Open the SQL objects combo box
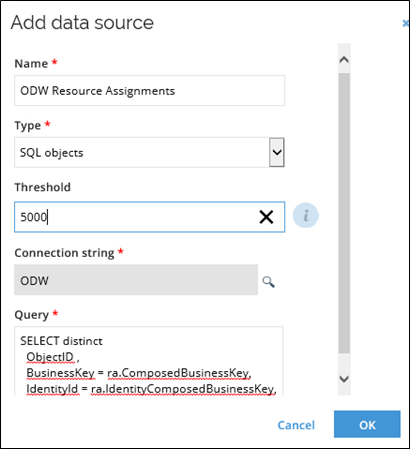Viewport: 410px width, 449px height. (x=149, y=152)
